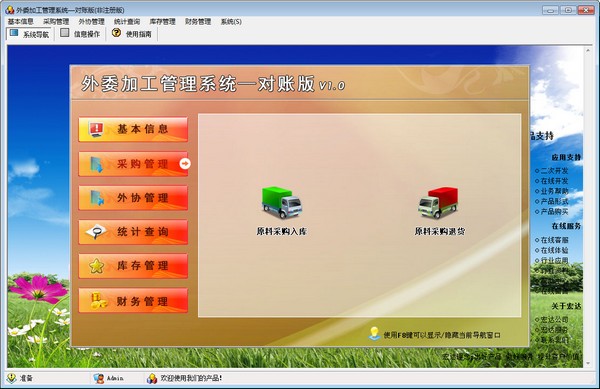Click the 统计查询 magnifier icon
Viewport: 600px width, 389px height.
click(x=96, y=232)
